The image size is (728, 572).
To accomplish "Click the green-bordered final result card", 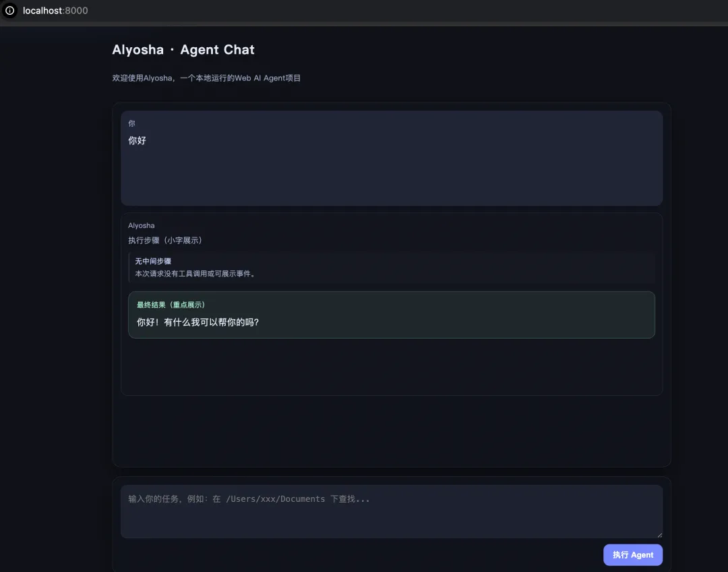I will point(472,314).
